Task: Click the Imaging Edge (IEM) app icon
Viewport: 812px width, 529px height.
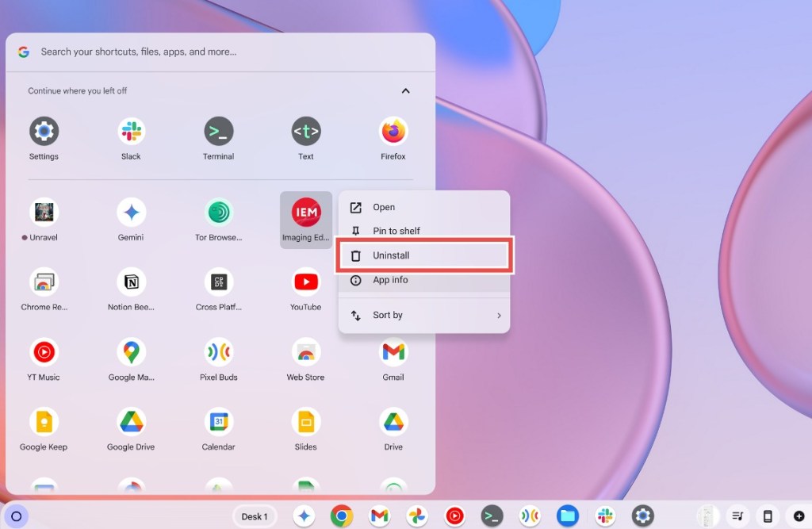Action: (306, 220)
